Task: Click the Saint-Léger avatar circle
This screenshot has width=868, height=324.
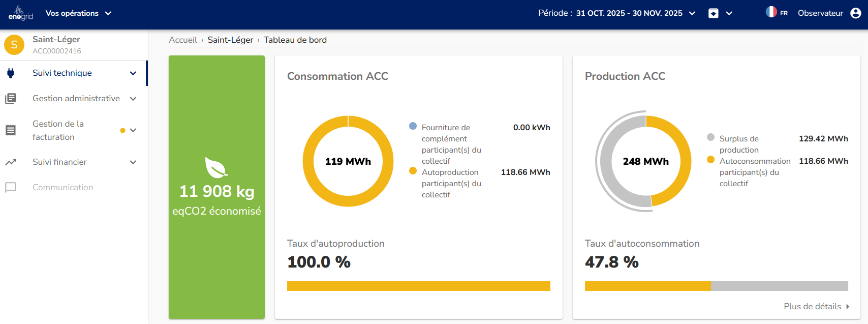Action: coord(14,45)
